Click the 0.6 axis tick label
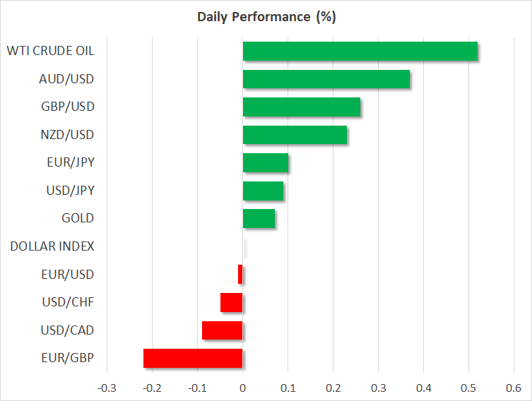Image resolution: width=532 pixels, height=401 pixels. click(514, 388)
